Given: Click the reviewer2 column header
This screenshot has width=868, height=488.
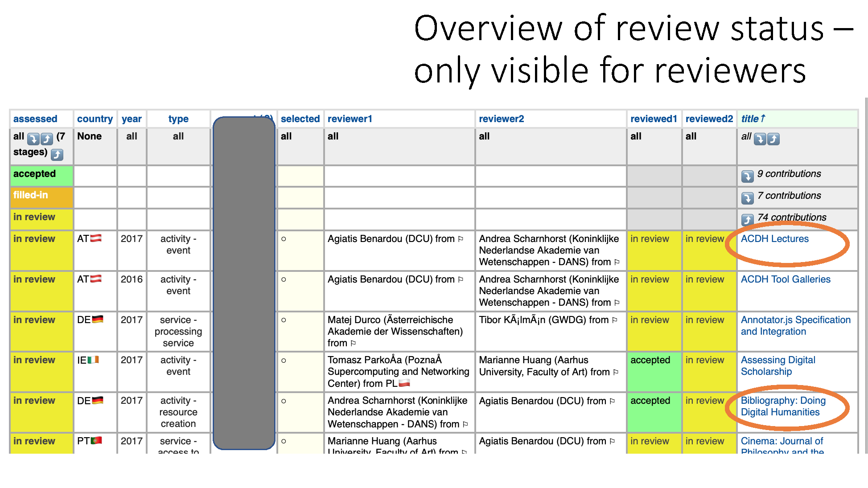Looking at the screenshot, I should [501, 119].
